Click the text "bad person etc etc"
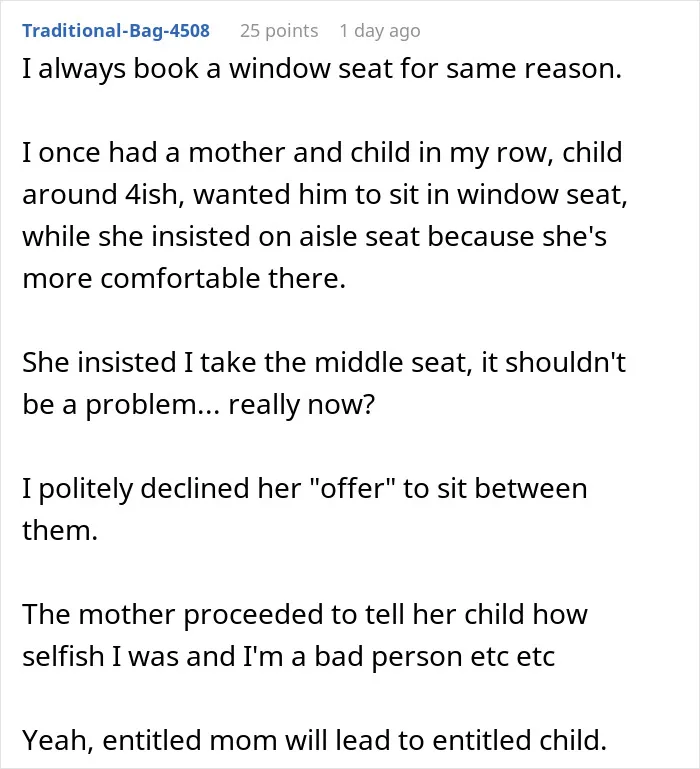 [x=435, y=657]
